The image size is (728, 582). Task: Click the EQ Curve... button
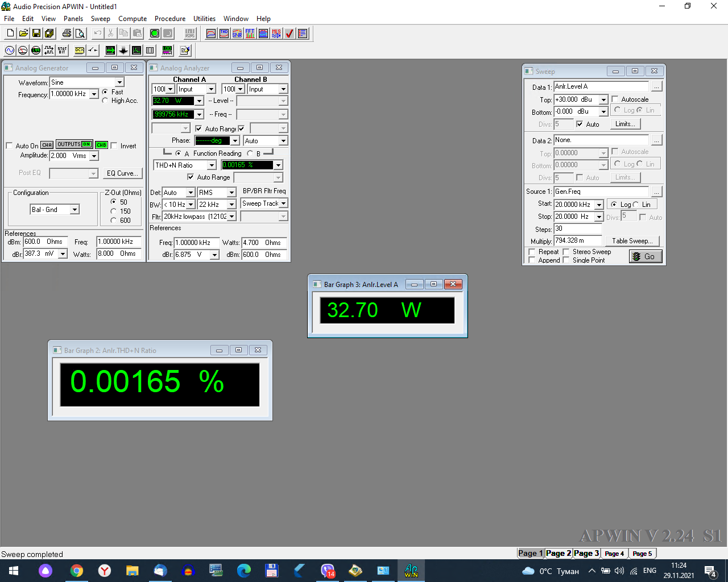[x=122, y=173]
